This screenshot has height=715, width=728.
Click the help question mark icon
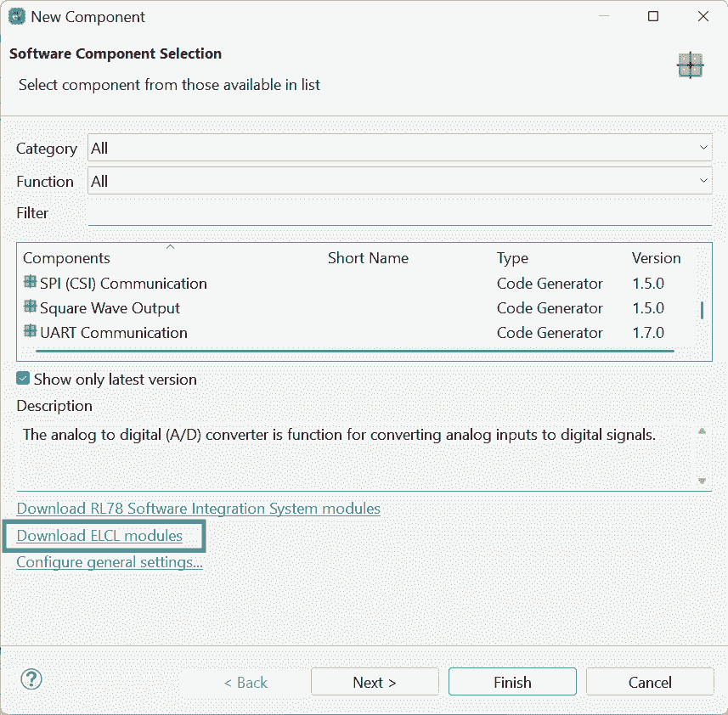(31, 679)
